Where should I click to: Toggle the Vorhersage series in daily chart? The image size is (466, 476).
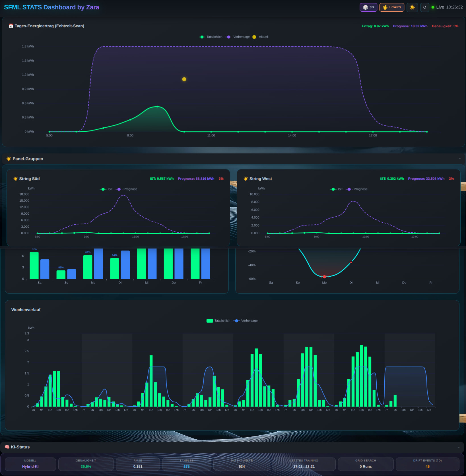(238, 37)
